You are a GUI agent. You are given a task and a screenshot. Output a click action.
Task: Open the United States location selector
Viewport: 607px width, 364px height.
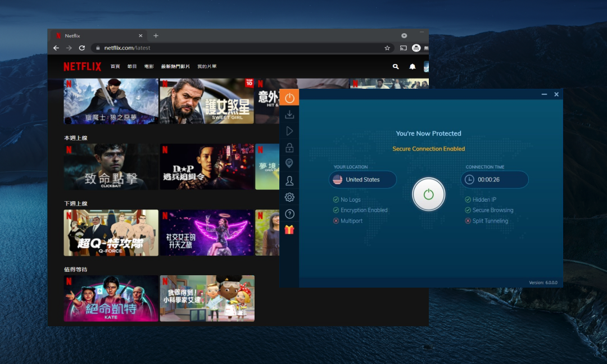[363, 180]
